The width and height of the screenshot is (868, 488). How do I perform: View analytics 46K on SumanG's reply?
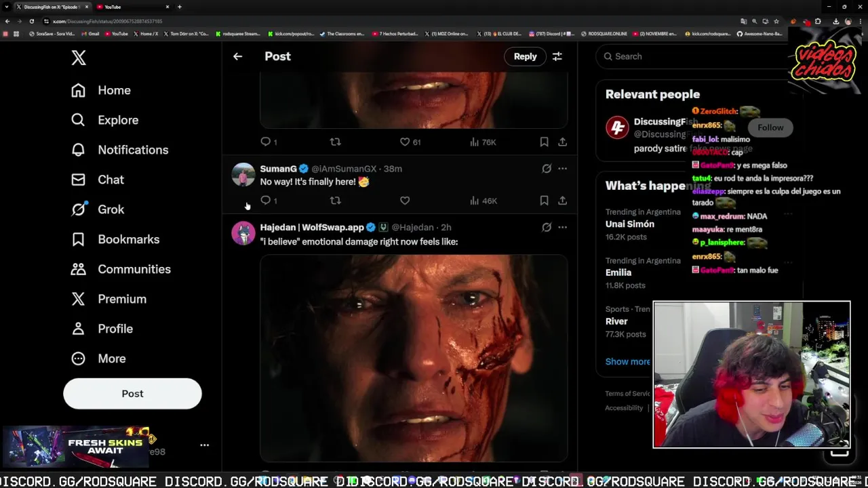[x=484, y=201]
